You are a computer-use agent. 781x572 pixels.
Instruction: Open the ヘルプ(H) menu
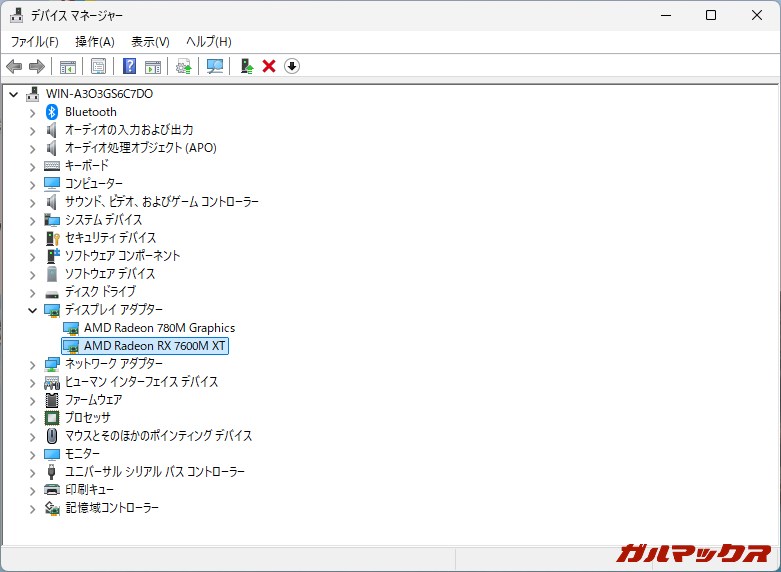pos(209,42)
